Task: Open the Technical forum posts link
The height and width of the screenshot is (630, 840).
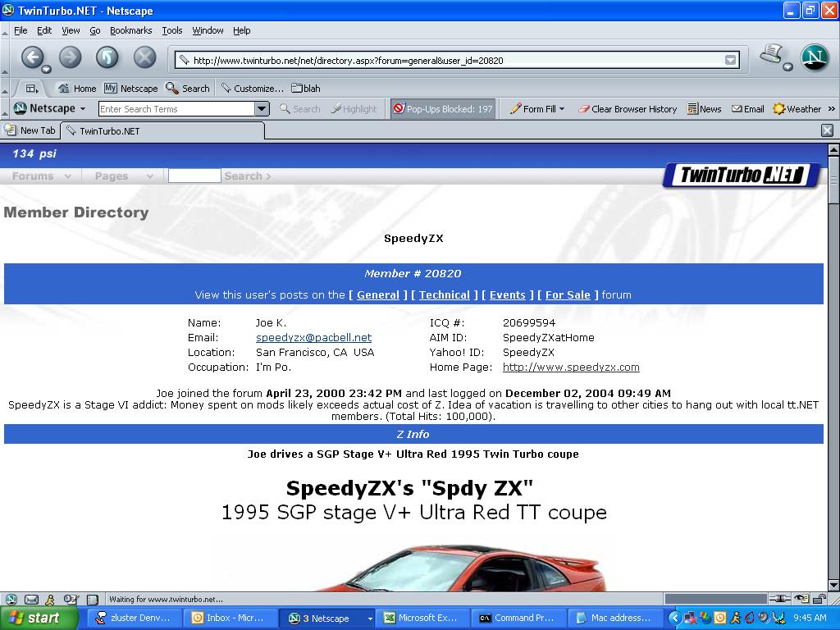Action: (x=444, y=295)
